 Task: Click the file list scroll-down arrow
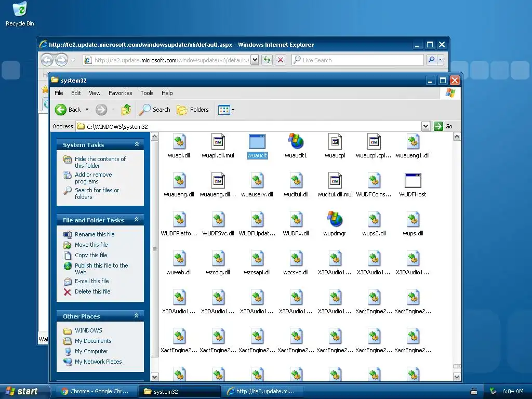click(x=457, y=377)
